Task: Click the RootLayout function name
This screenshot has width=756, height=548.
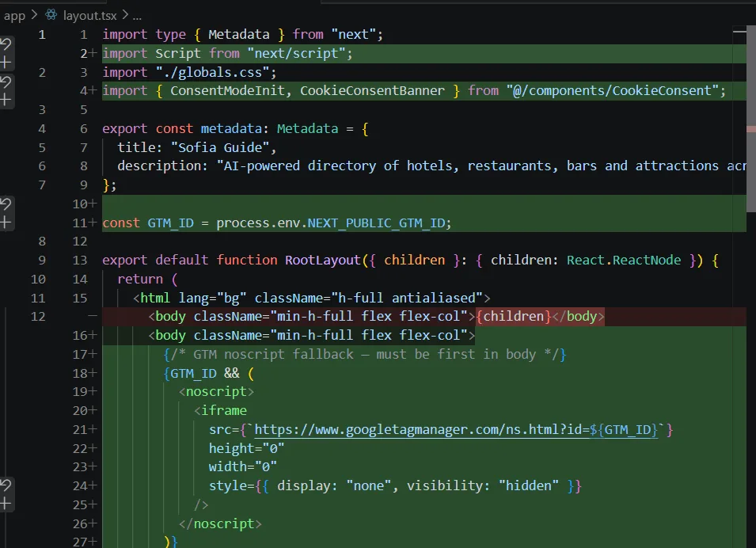Action: pos(323,260)
